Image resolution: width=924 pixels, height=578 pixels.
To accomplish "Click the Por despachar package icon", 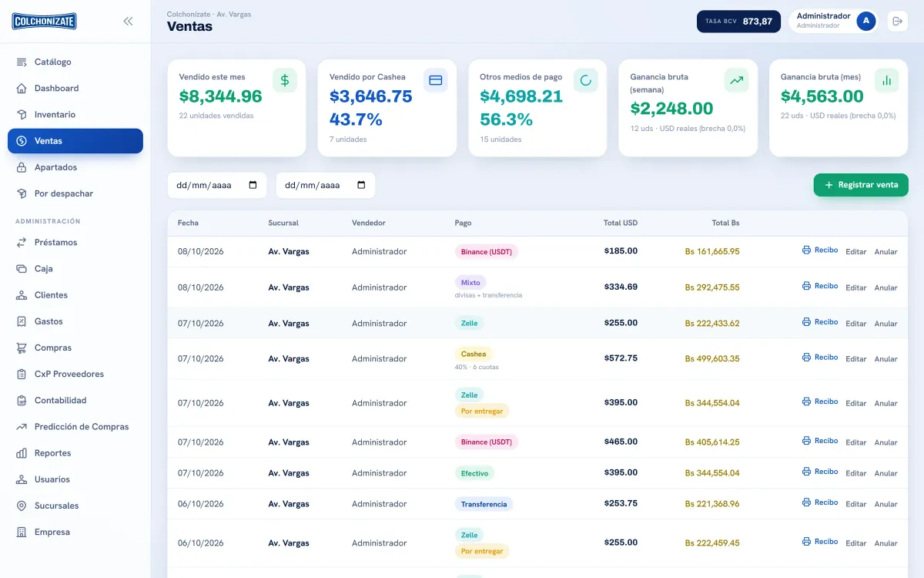I will [x=22, y=193].
